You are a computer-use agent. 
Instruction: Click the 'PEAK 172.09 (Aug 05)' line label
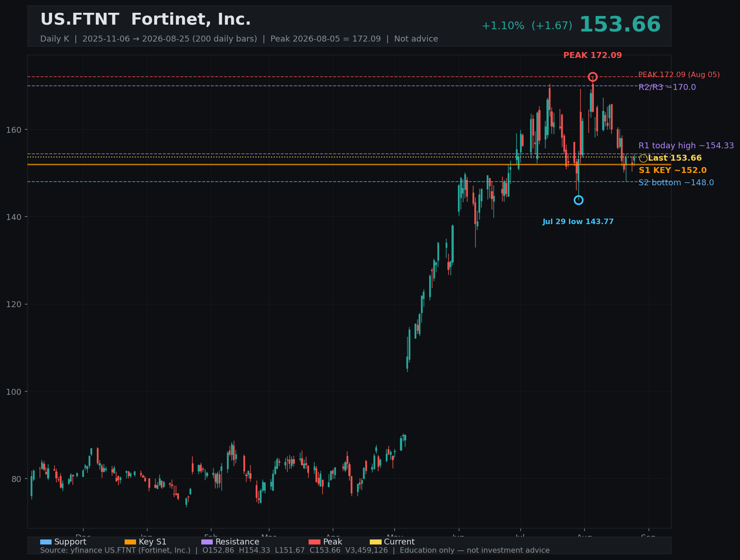click(679, 75)
